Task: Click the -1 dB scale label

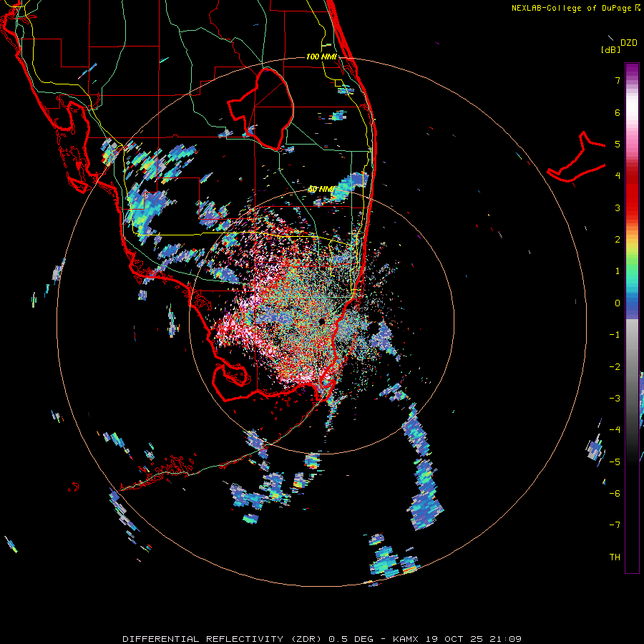Action: click(x=615, y=335)
